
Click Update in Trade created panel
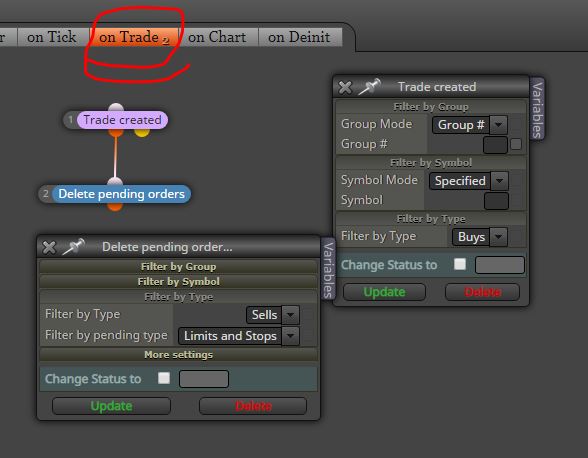[384, 292]
